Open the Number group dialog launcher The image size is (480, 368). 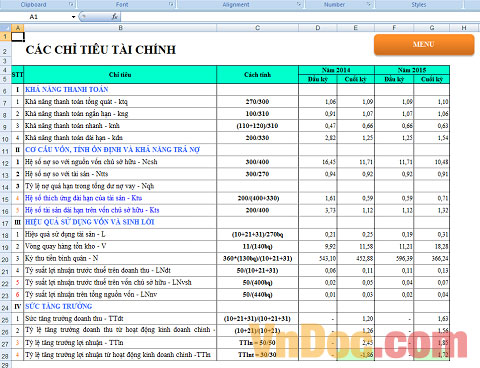point(369,4)
